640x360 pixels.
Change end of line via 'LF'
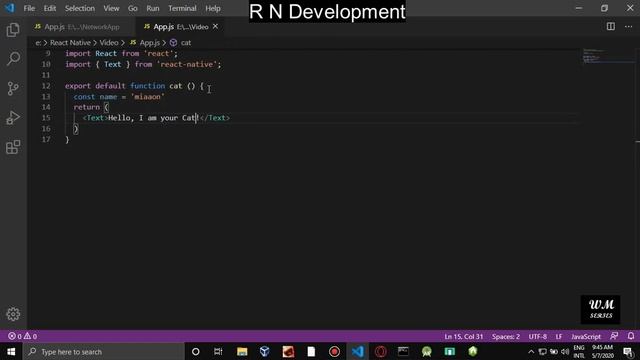coord(559,336)
